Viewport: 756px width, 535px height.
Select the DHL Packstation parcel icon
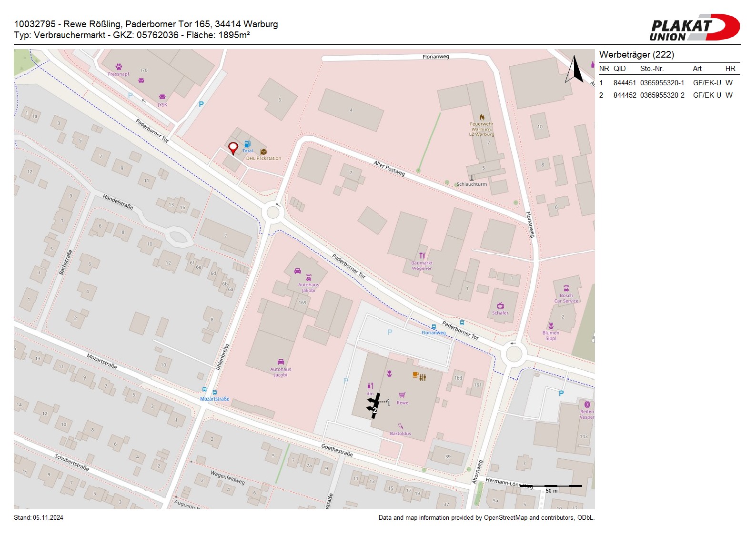263,152
